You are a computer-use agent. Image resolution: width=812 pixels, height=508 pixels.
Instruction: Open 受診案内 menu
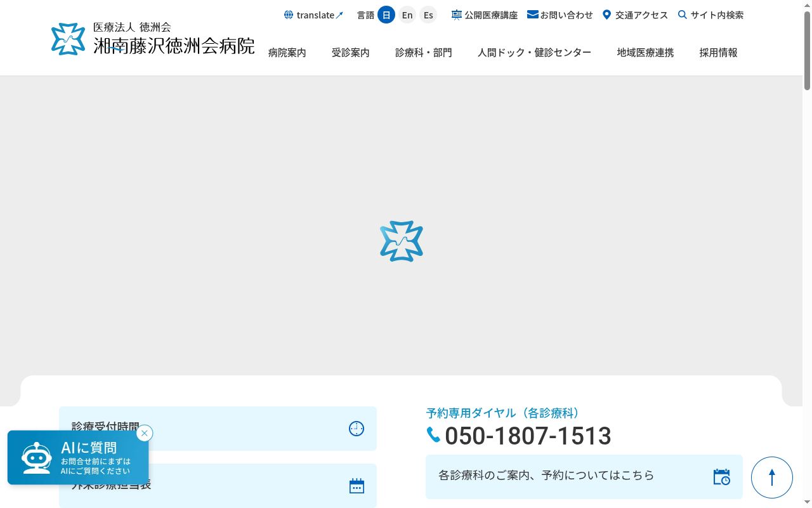point(351,53)
